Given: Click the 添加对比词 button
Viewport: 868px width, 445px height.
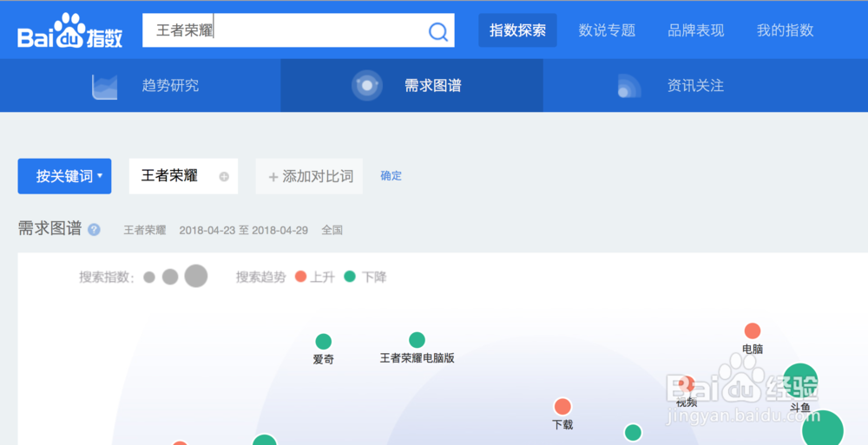Looking at the screenshot, I should [310, 176].
